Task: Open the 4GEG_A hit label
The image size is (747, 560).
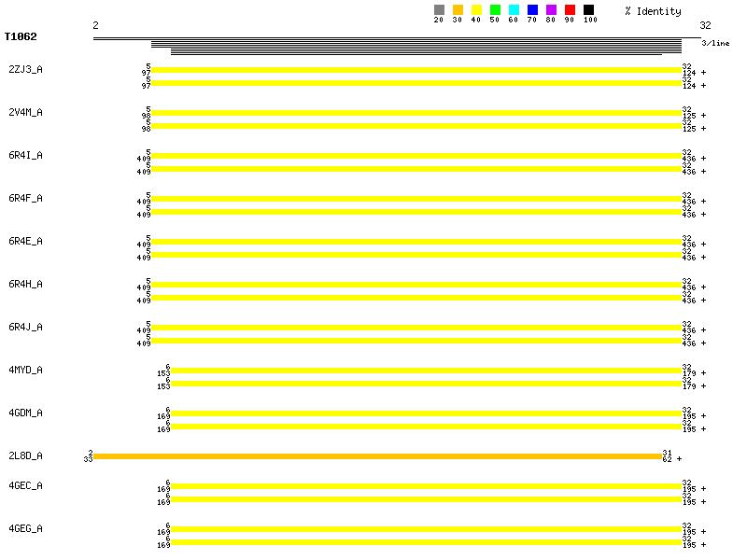Action: coord(25,528)
